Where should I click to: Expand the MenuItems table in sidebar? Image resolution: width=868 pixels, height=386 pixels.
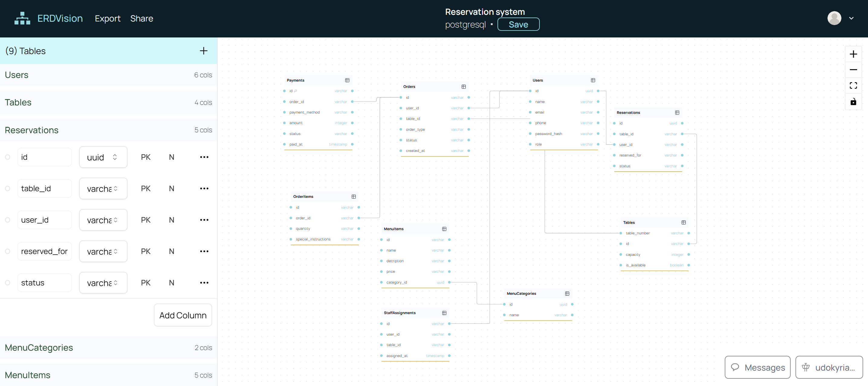[x=108, y=375]
